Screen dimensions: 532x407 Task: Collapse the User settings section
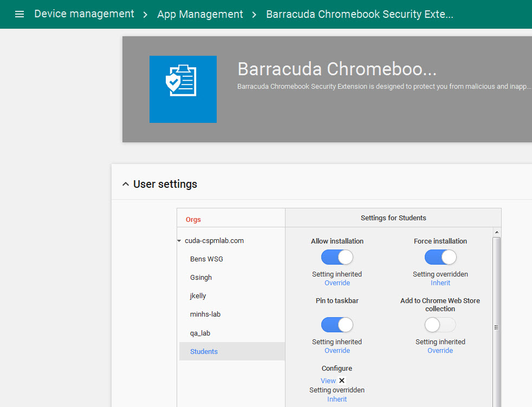click(126, 184)
